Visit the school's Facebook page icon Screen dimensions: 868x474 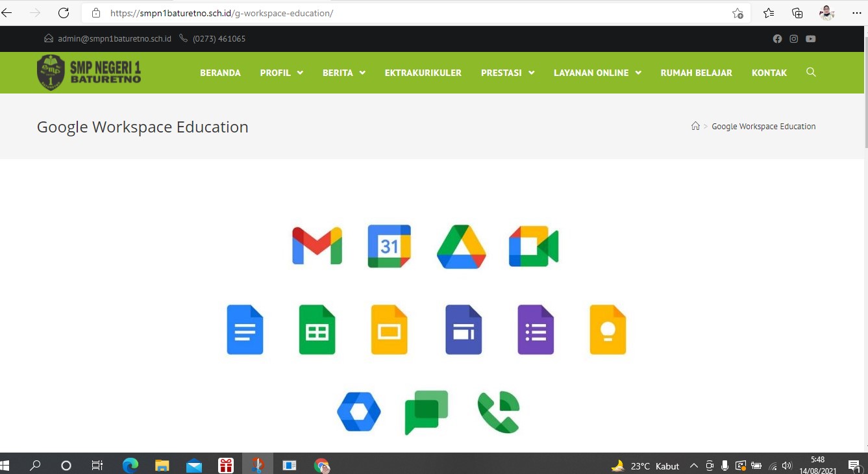[x=777, y=39]
